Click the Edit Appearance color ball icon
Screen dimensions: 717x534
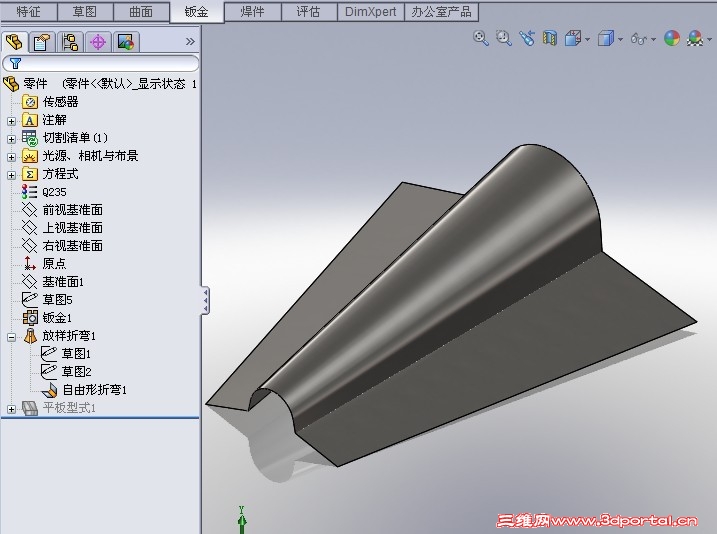(672, 38)
